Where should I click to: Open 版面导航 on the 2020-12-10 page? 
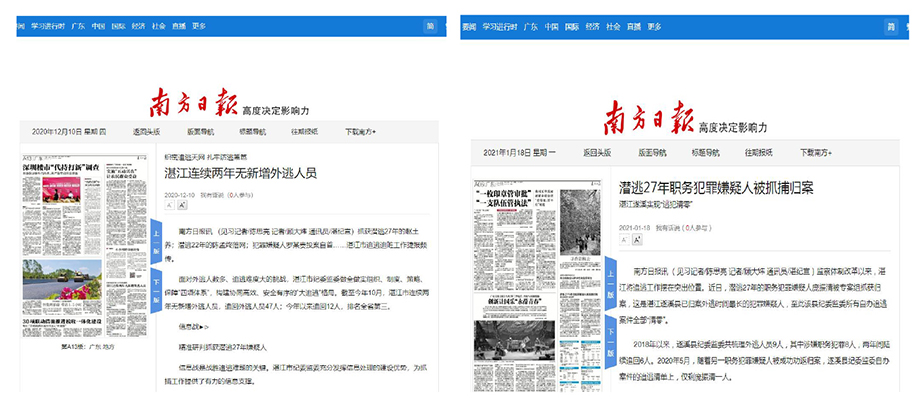point(201,132)
